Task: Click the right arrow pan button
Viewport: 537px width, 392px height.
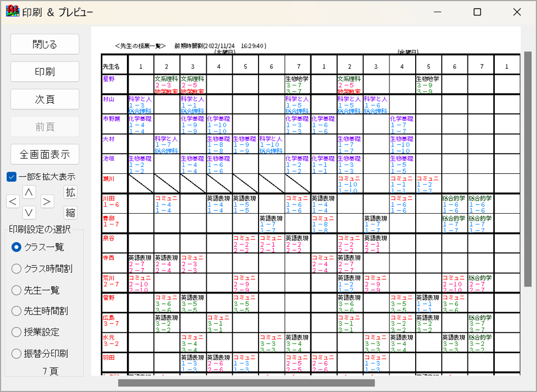Action: pos(47,202)
